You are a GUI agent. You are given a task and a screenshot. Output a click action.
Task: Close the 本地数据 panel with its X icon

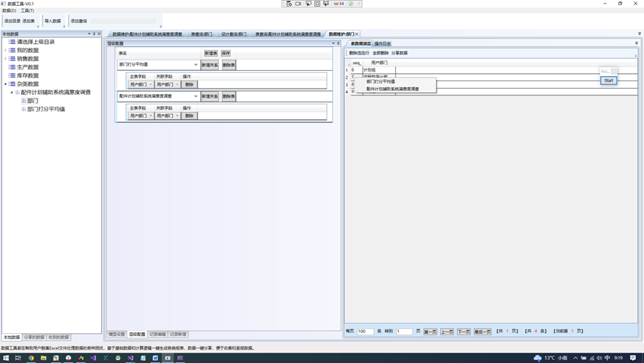pos(99,34)
